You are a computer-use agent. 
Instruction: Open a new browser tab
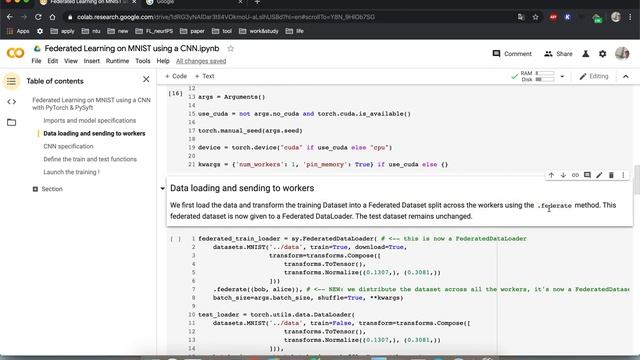tap(257, 2)
